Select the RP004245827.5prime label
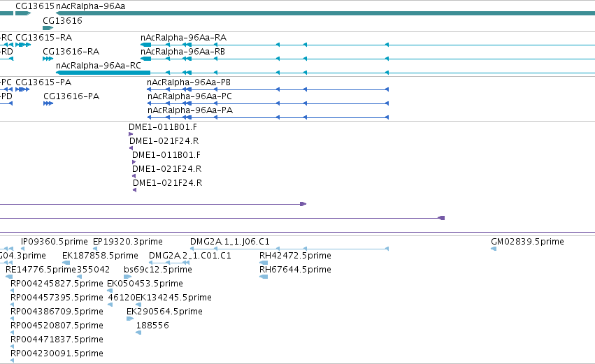The width and height of the screenshot is (595, 364). point(57,284)
